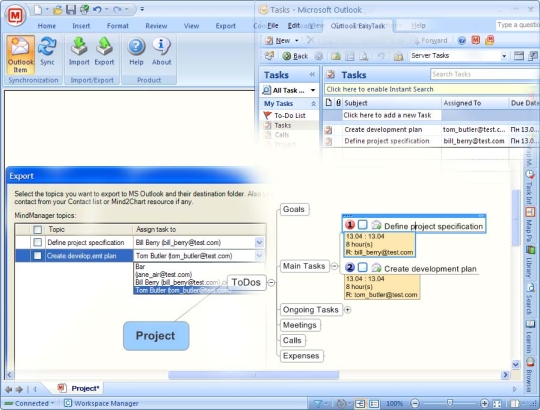Viewport: 540px width, 410px height.
Task: Collapse the ToDos branch
Action: pyautogui.click(x=271, y=283)
